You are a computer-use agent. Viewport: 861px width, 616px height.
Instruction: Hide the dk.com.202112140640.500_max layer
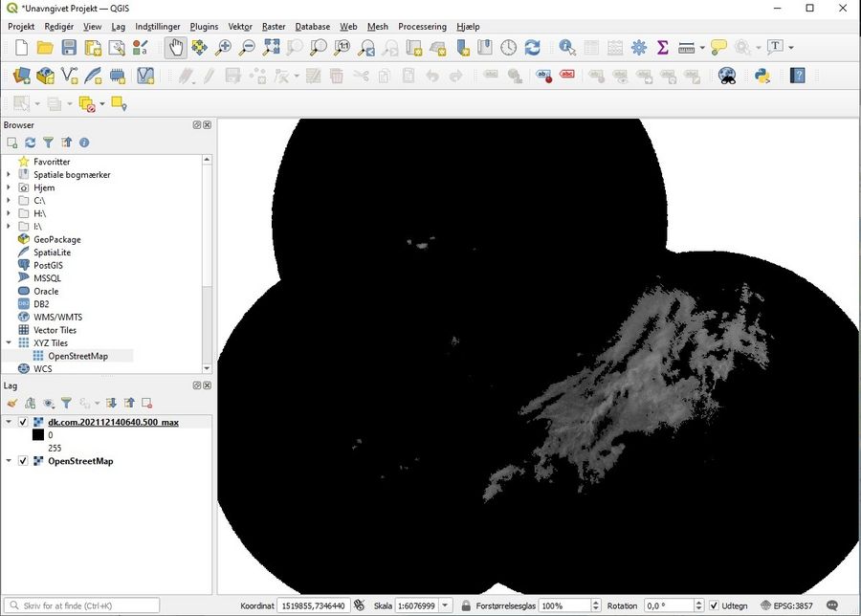(x=23, y=422)
